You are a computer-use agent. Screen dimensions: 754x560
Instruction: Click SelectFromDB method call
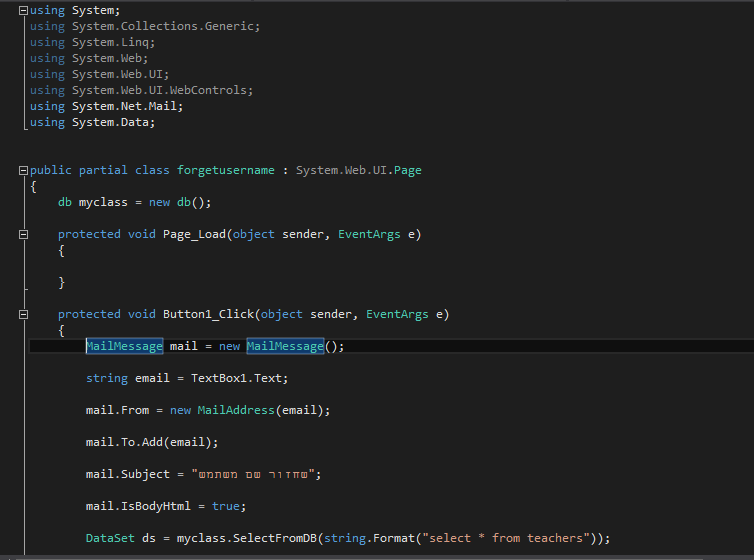[275, 538]
